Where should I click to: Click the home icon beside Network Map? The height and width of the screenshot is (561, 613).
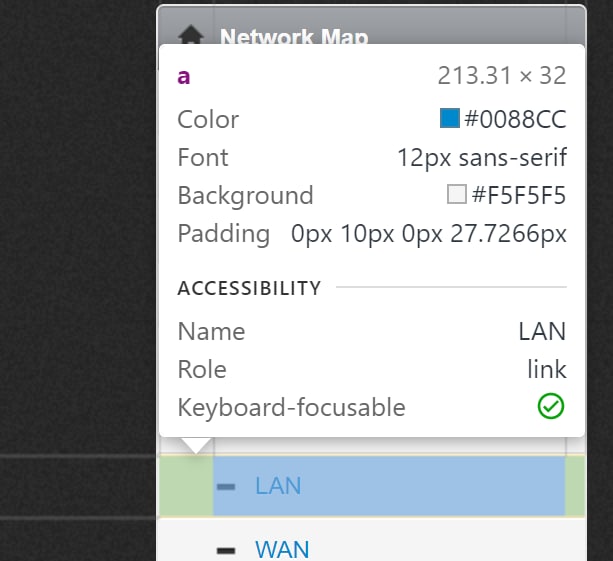[x=191, y=36]
